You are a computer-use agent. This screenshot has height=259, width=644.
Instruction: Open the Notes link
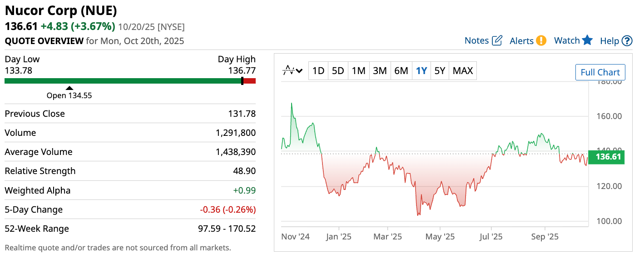(476, 40)
